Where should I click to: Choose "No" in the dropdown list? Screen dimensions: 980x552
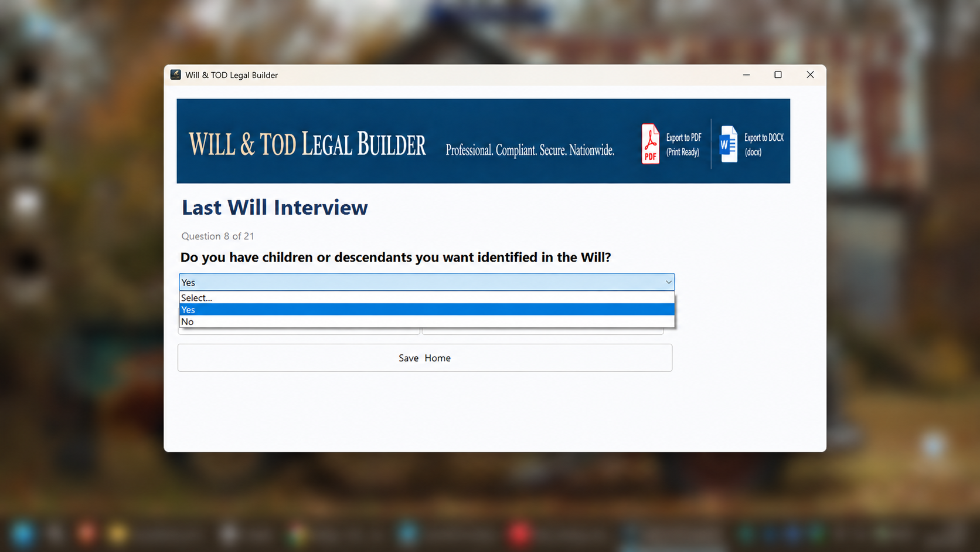pos(427,321)
